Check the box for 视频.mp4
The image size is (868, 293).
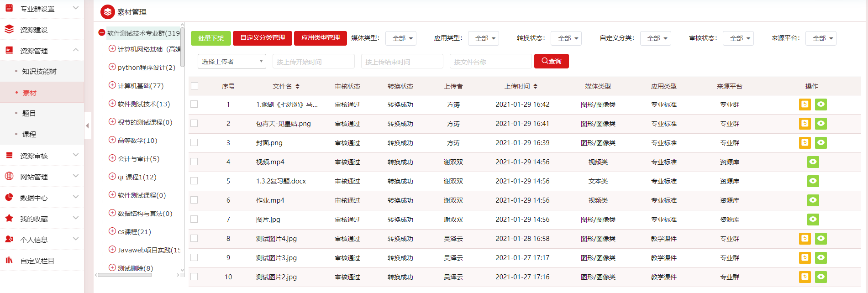(x=194, y=162)
